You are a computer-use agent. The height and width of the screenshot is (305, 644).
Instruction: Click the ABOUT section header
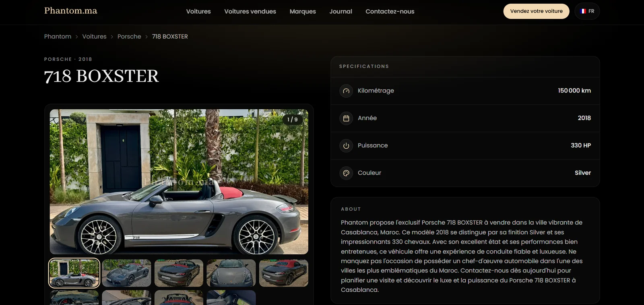(x=351, y=209)
